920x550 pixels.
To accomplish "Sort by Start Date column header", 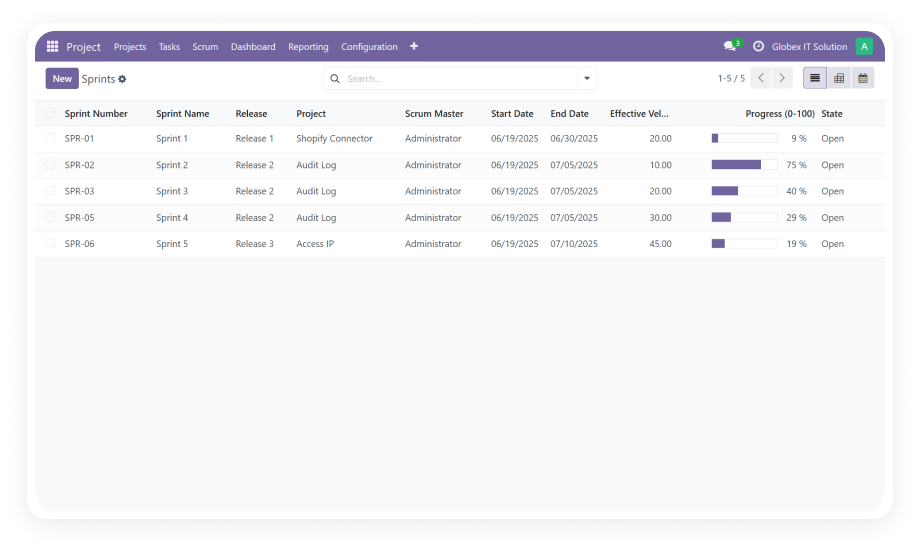I will point(512,113).
